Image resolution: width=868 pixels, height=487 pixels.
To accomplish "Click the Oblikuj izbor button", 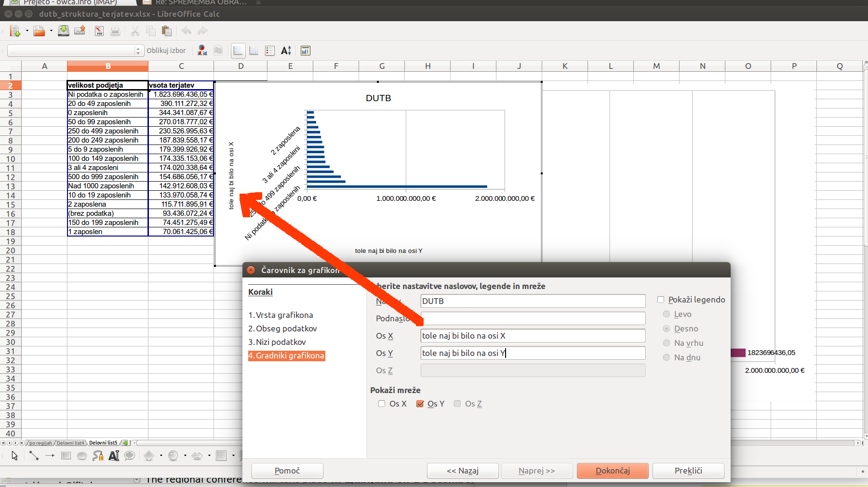I will coord(166,51).
